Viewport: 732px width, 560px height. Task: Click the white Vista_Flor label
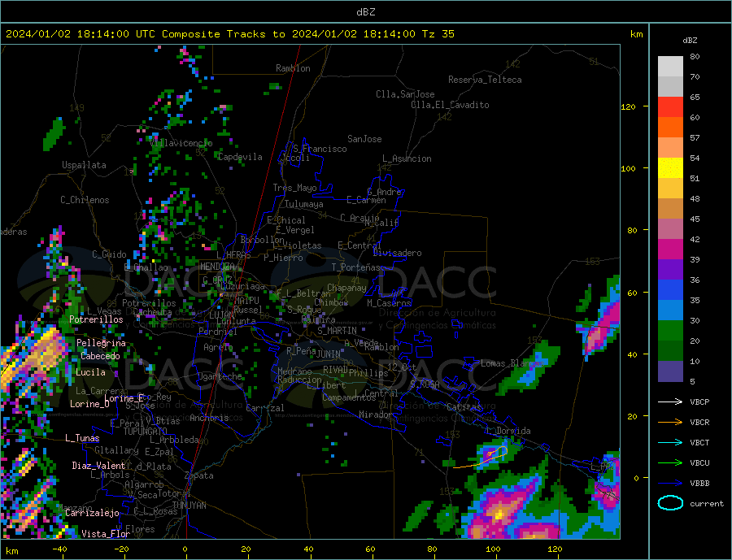click(x=106, y=534)
